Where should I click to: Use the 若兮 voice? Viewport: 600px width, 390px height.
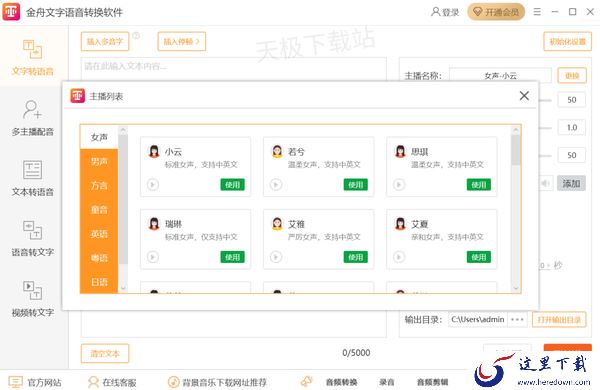[x=355, y=185]
